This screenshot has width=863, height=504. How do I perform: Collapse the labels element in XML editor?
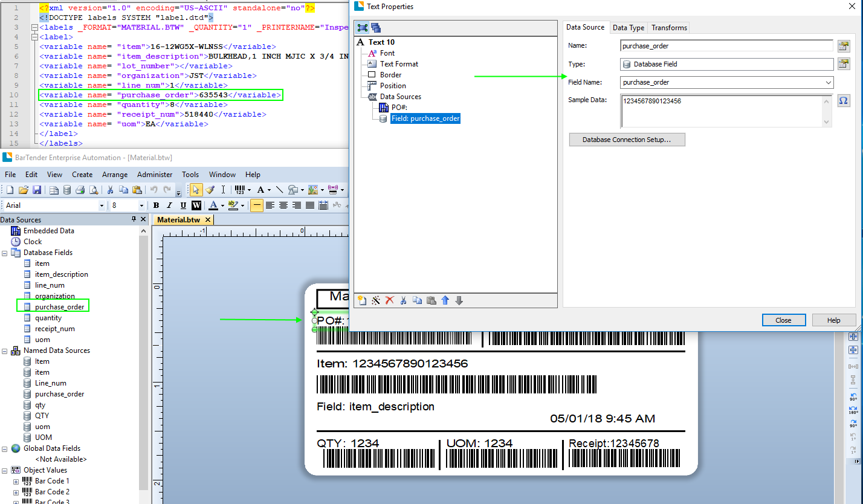click(34, 27)
